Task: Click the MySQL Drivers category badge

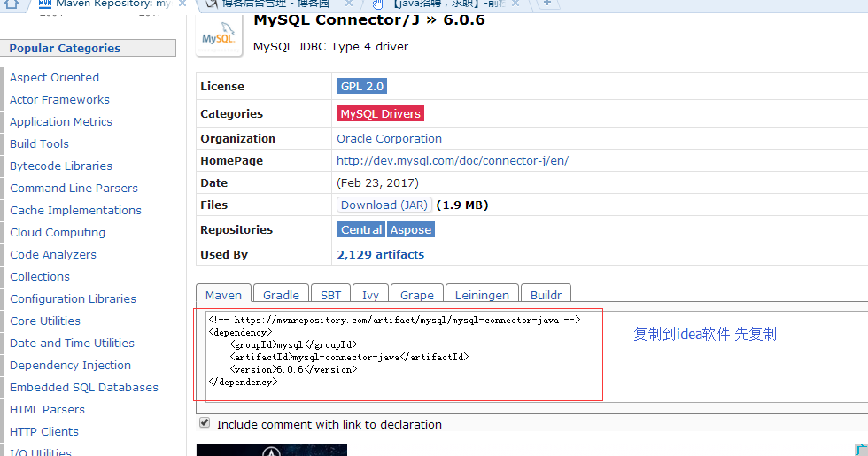Action: coord(380,113)
